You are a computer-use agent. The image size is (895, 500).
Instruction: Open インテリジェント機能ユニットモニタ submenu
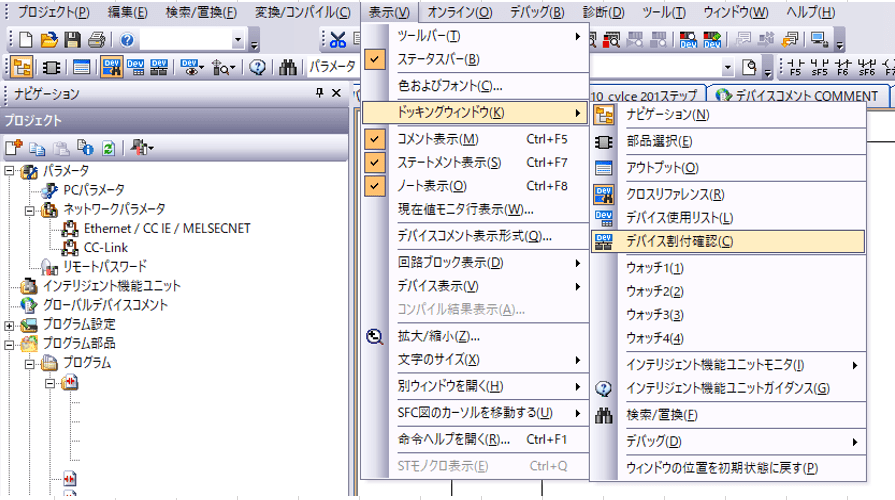pos(728,365)
